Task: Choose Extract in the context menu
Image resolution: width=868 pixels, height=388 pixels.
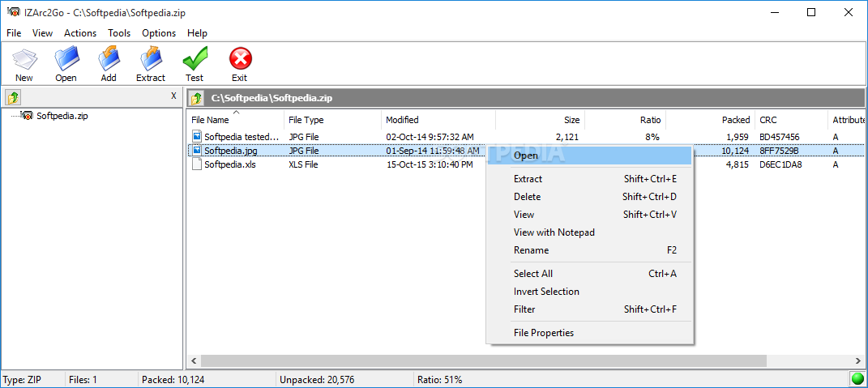Action: click(589, 179)
